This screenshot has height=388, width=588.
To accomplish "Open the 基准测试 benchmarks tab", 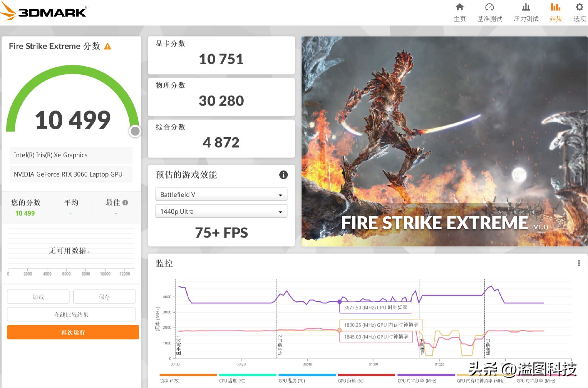I will tap(490, 13).
